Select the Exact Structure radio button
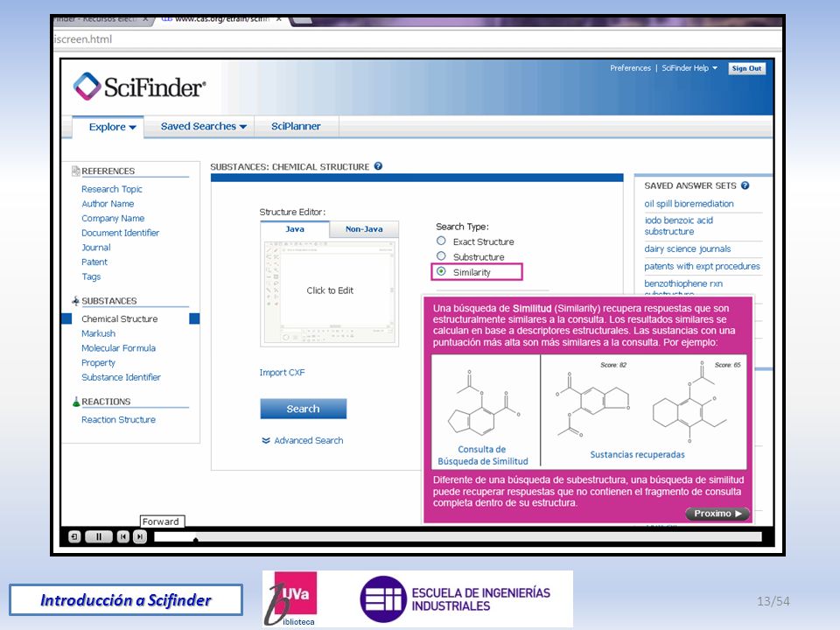The height and width of the screenshot is (630, 840). [x=441, y=241]
